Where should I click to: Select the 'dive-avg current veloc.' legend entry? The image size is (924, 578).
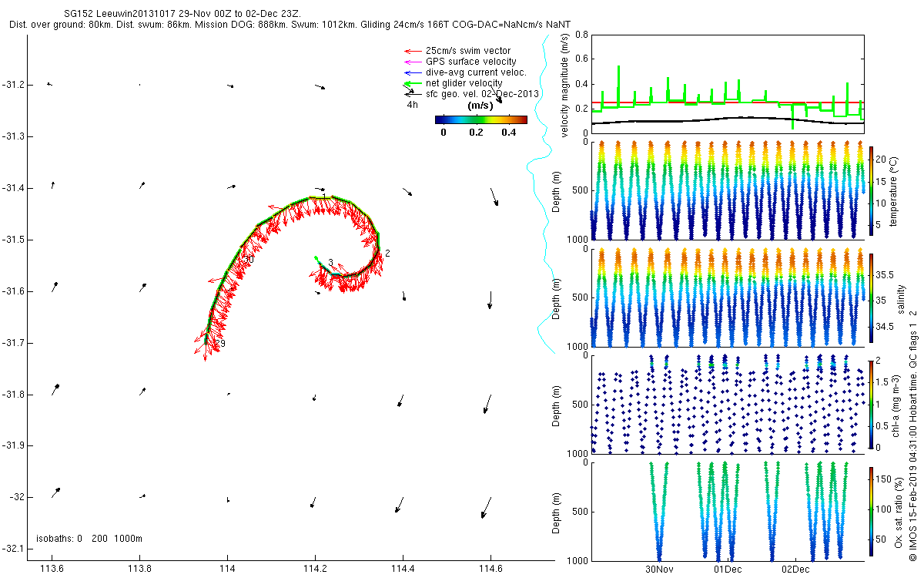coord(476,72)
